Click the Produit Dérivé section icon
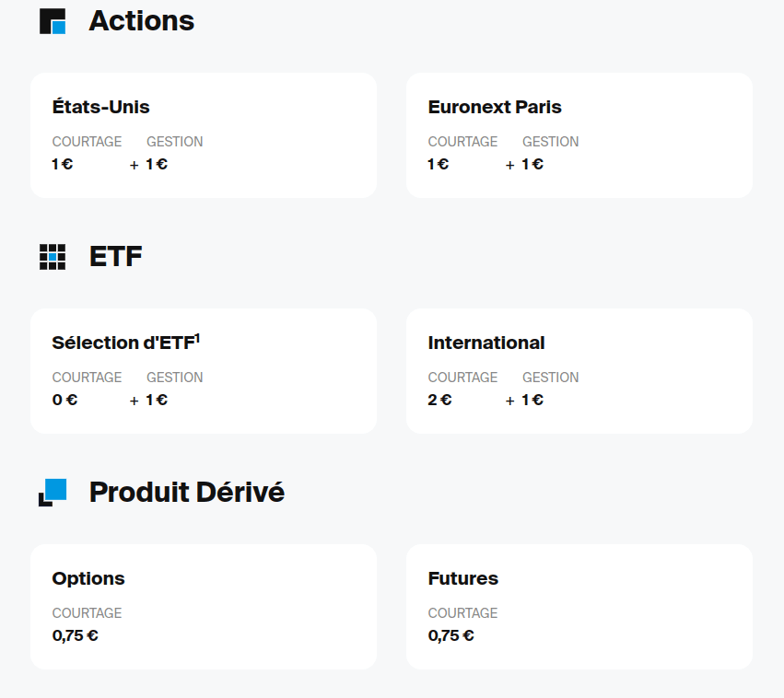 pos(53,493)
